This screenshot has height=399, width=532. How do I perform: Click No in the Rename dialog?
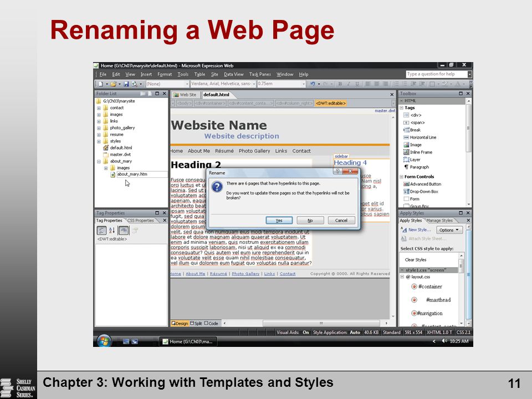[x=310, y=221]
